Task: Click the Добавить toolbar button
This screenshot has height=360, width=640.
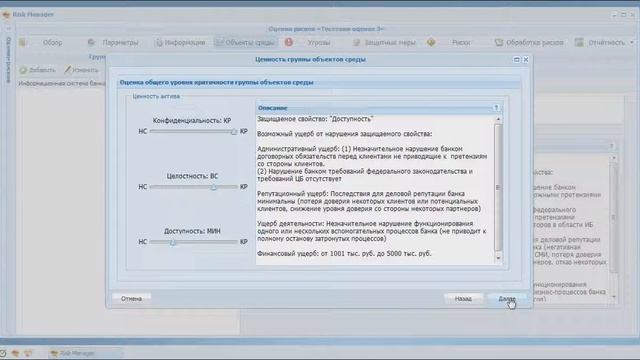Action: 38,70
